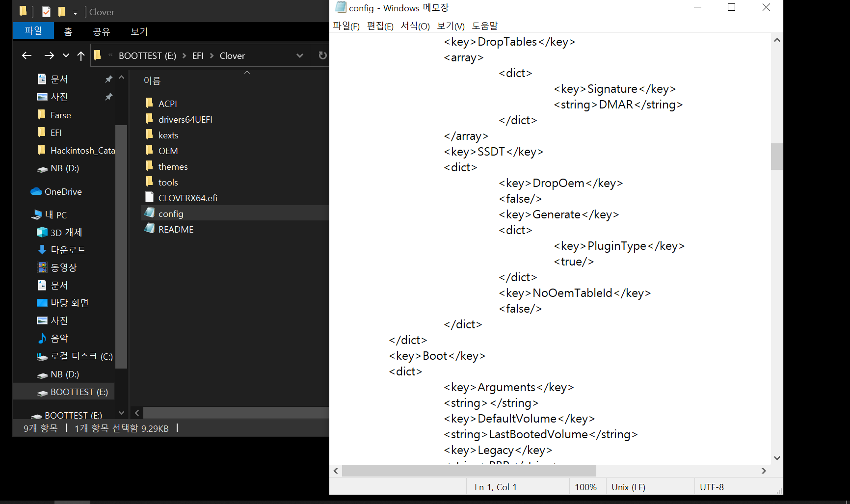Open the 보기 ribbon tab in Explorer
The width and height of the screenshot is (850, 504).
click(139, 31)
